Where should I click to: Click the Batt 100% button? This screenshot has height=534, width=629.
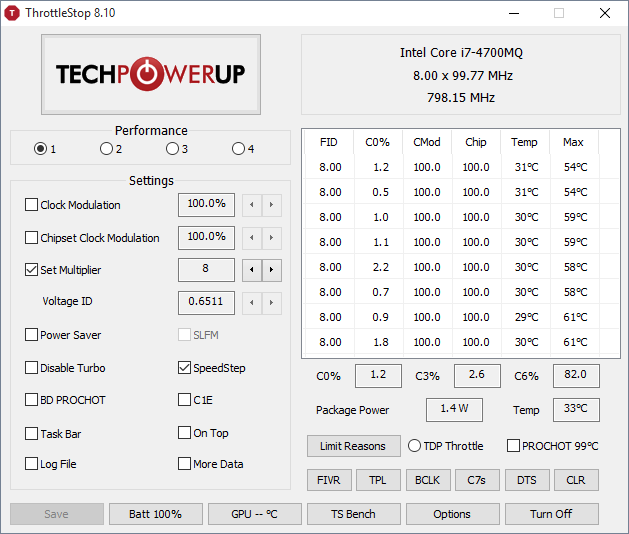click(156, 514)
